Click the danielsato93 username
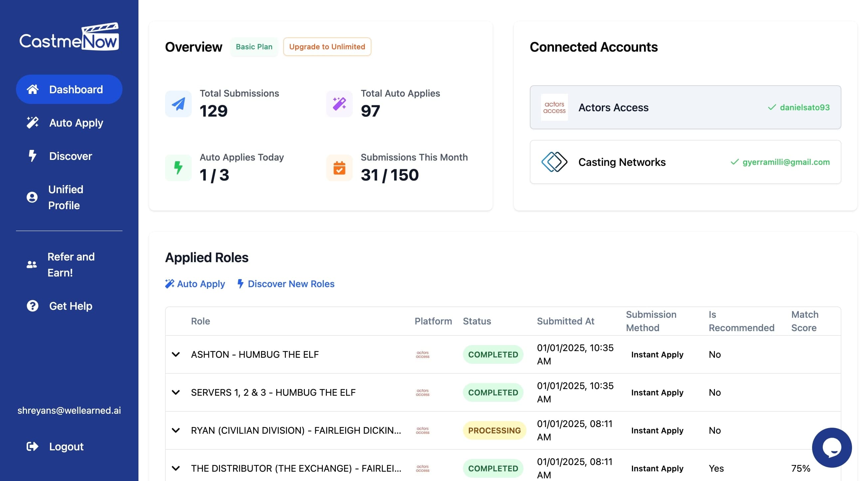This screenshot has width=868, height=481. pyautogui.click(x=805, y=107)
